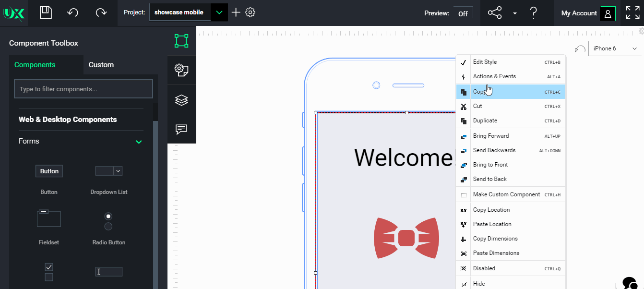Select Cut in context menu
This screenshot has width=644, height=289.
[511, 106]
